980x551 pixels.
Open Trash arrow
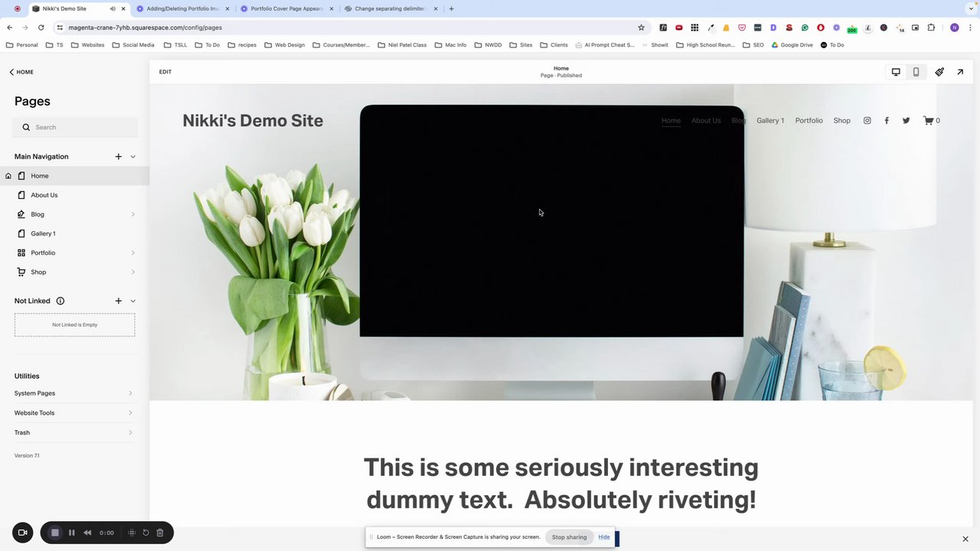(x=130, y=432)
